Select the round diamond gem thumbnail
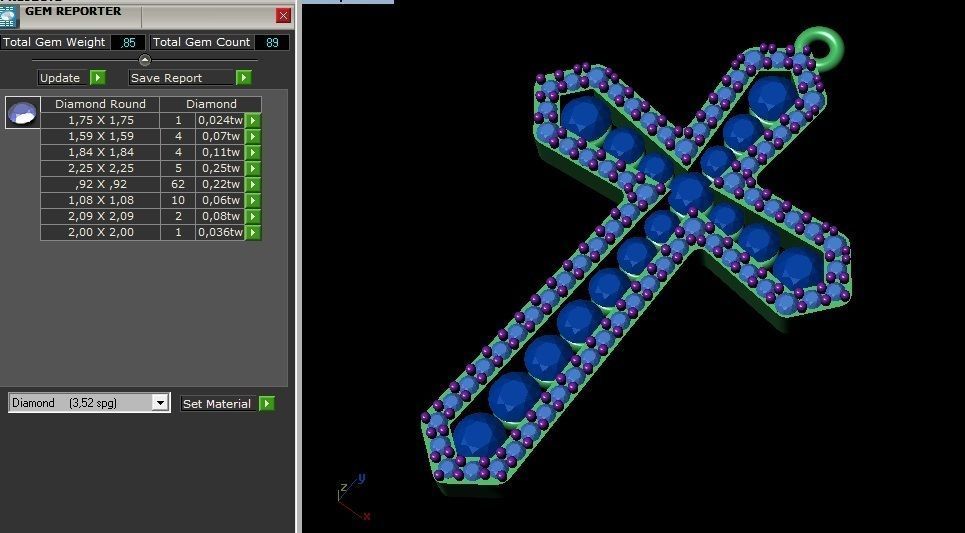Image resolution: width=965 pixels, height=533 pixels. pyautogui.click(x=23, y=113)
